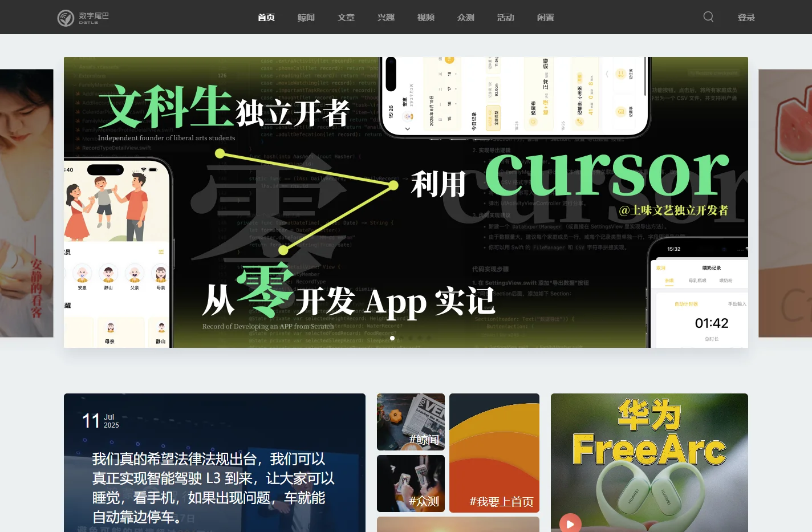
Task: Click the '11 Jul 2025' date label
Action: [x=100, y=421]
